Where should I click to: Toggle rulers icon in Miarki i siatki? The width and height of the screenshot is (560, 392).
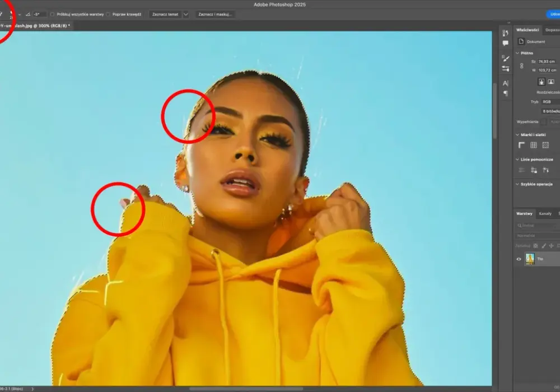point(521,145)
